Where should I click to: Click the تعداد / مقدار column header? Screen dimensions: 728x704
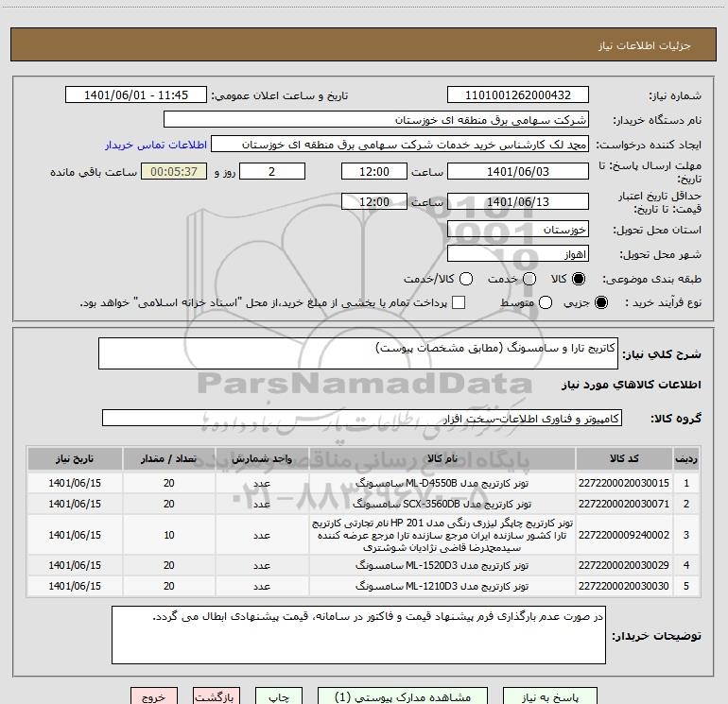pos(169,458)
